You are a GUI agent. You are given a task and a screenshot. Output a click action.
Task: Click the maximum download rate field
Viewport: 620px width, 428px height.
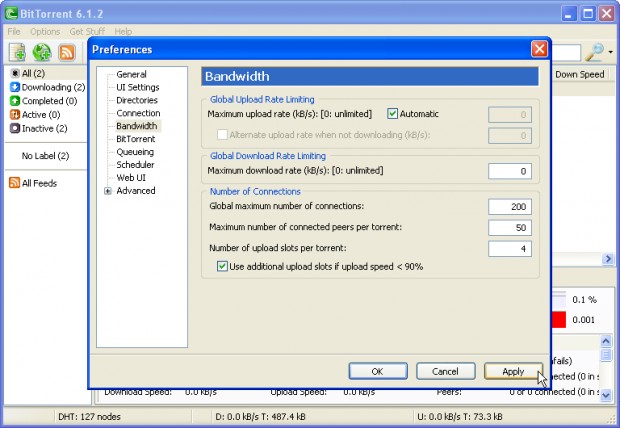click(510, 171)
